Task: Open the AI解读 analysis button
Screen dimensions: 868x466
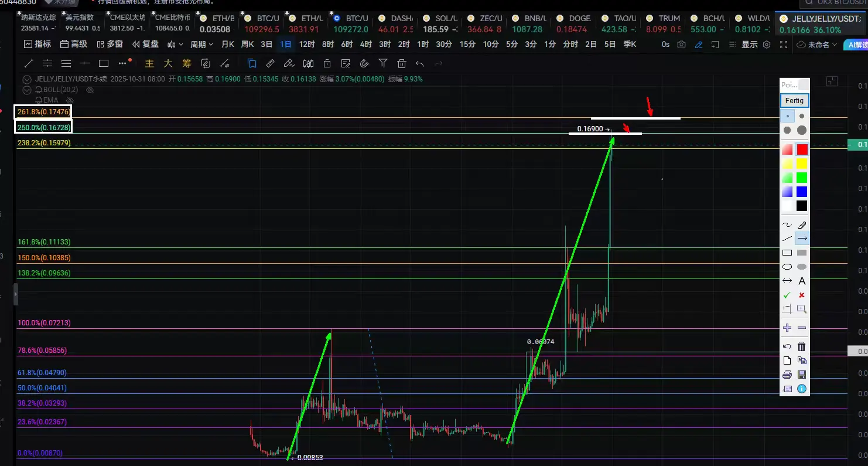Action: click(856, 45)
